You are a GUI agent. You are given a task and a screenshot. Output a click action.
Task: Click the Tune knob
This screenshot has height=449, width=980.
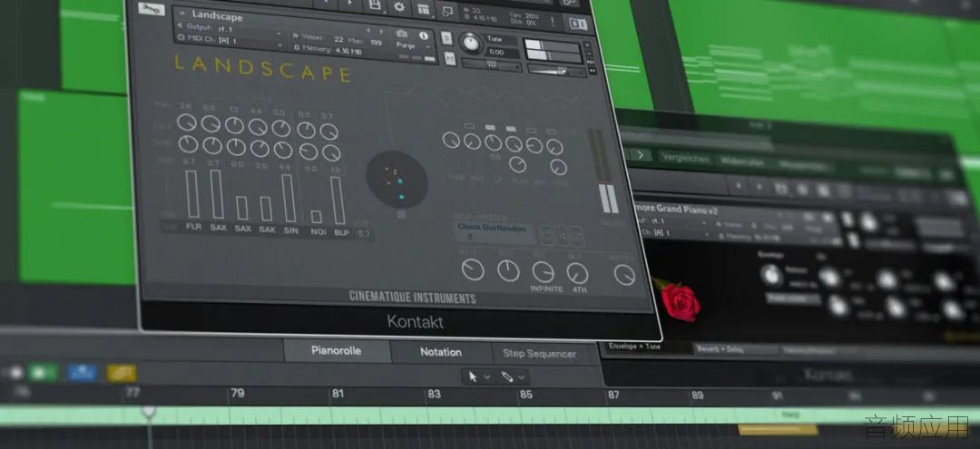point(470,43)
